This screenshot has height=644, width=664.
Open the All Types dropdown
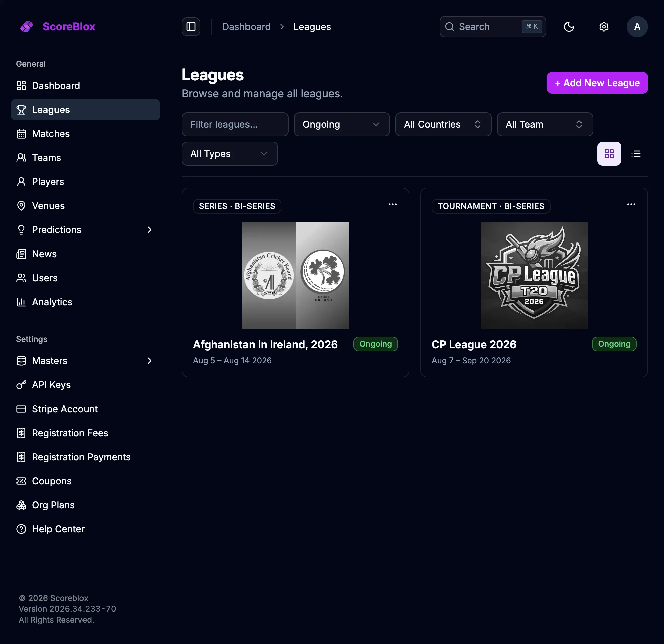(229, 154)
